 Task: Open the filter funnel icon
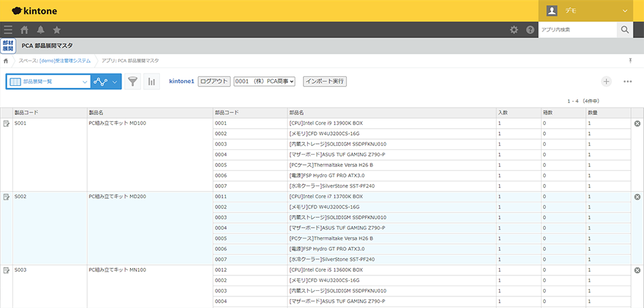point(133,82)
